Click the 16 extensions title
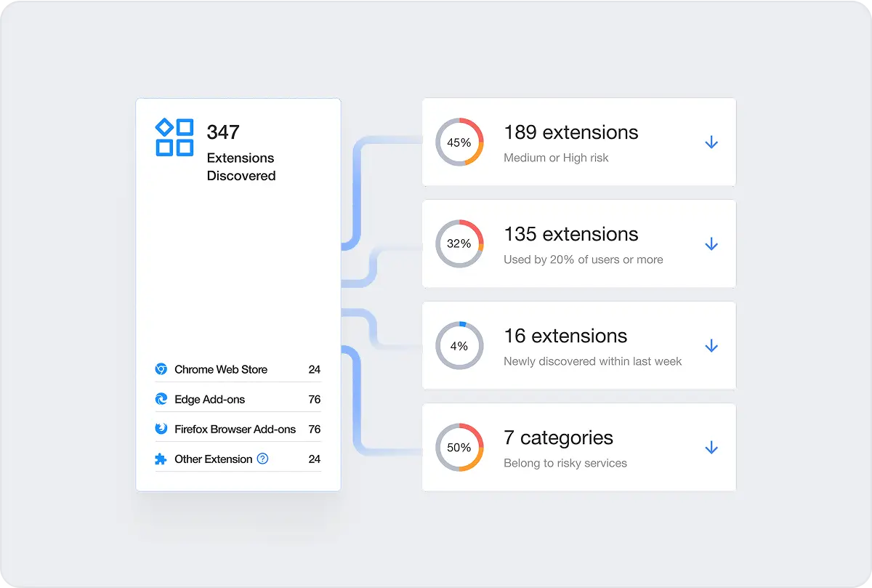 pyautogui.click(x=565, y=336)
